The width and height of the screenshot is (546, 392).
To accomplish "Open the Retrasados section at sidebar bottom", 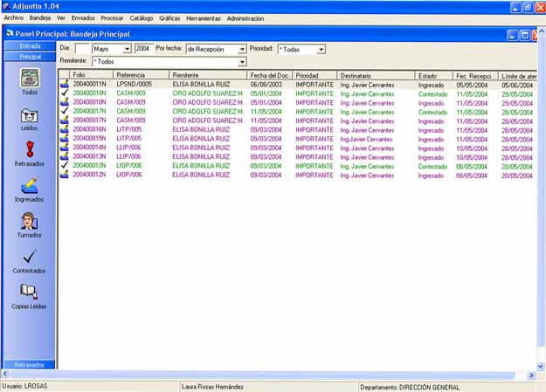I will tap(29, 364).
